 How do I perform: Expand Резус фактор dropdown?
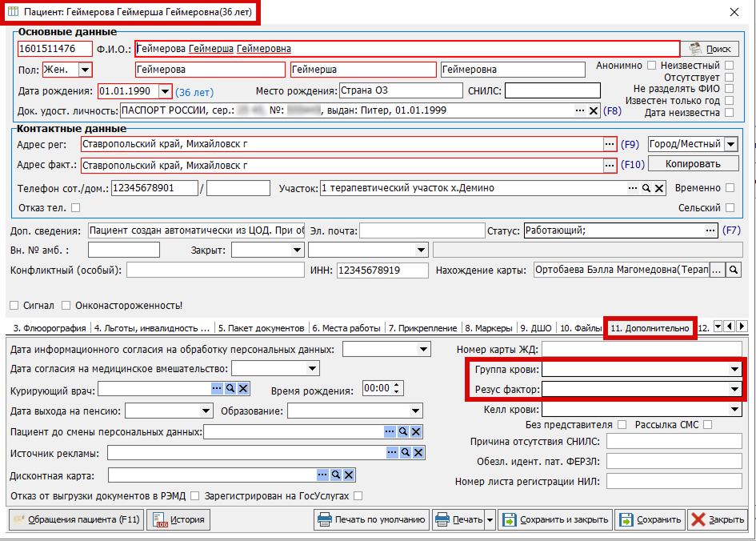[734, 389]
